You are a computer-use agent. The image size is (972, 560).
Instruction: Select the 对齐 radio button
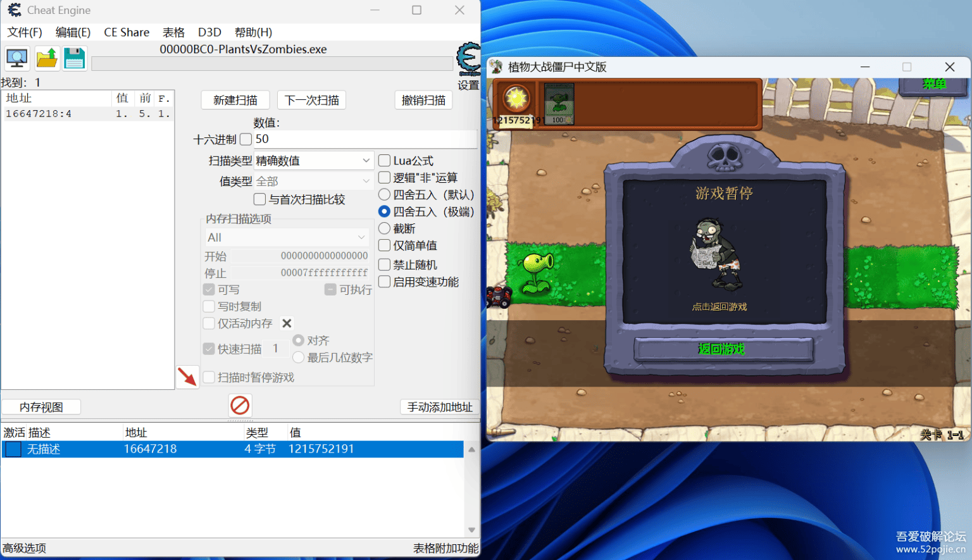pos(299,340)
